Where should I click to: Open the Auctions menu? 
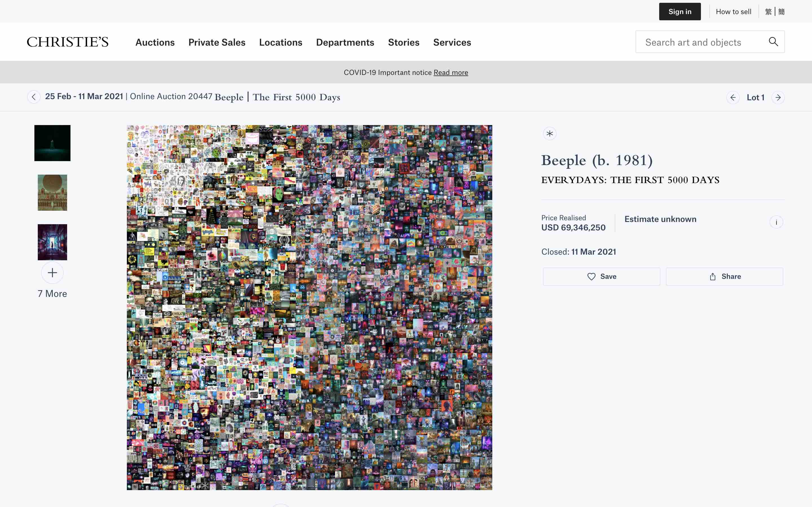155,42
